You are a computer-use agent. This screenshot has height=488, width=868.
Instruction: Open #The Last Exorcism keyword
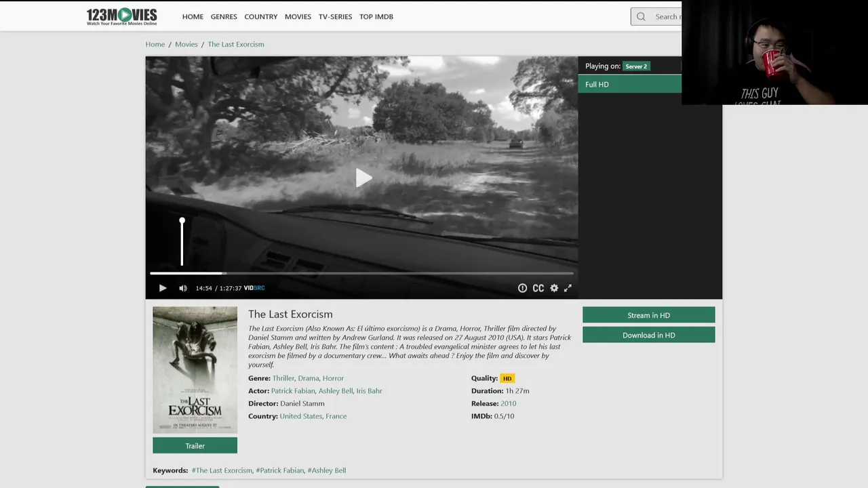[x=222, y=470]
